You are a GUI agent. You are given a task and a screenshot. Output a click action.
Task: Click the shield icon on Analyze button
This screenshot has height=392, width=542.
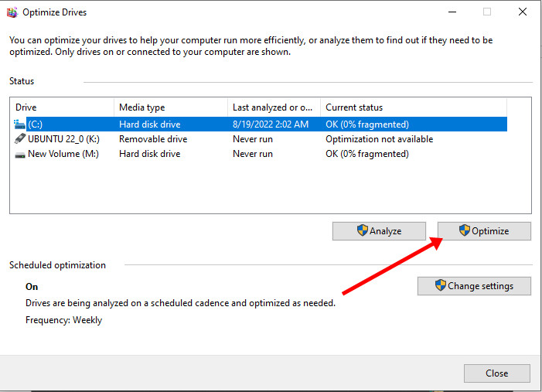[x=363, y=230]
